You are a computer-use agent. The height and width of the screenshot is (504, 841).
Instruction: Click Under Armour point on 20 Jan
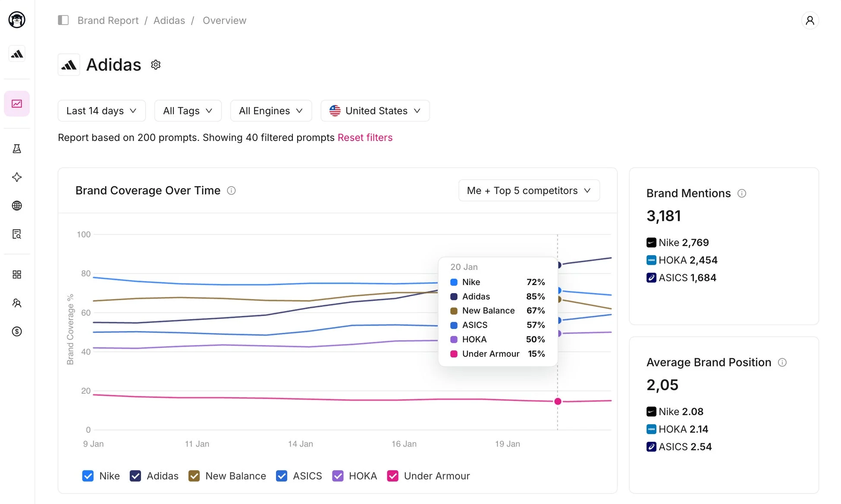(x=558, y=401)
